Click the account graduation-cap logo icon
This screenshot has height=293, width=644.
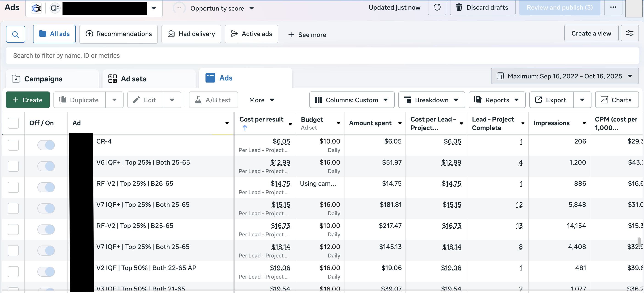pos(36,8)
